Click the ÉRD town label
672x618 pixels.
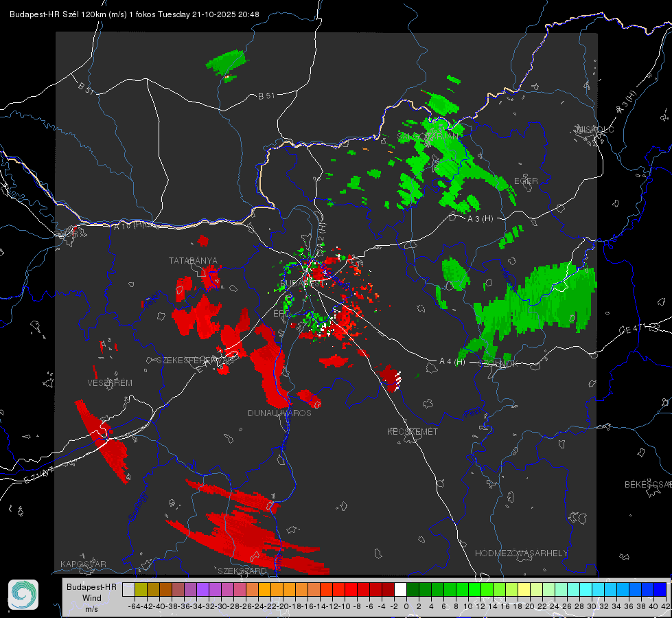click(281, 314)
